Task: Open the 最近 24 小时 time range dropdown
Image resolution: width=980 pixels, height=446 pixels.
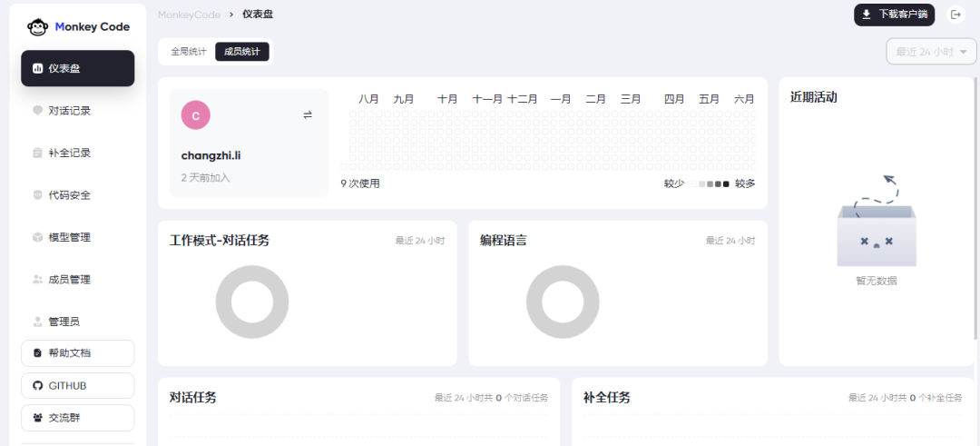Action: pyautogui.click(x=931, y=51)
